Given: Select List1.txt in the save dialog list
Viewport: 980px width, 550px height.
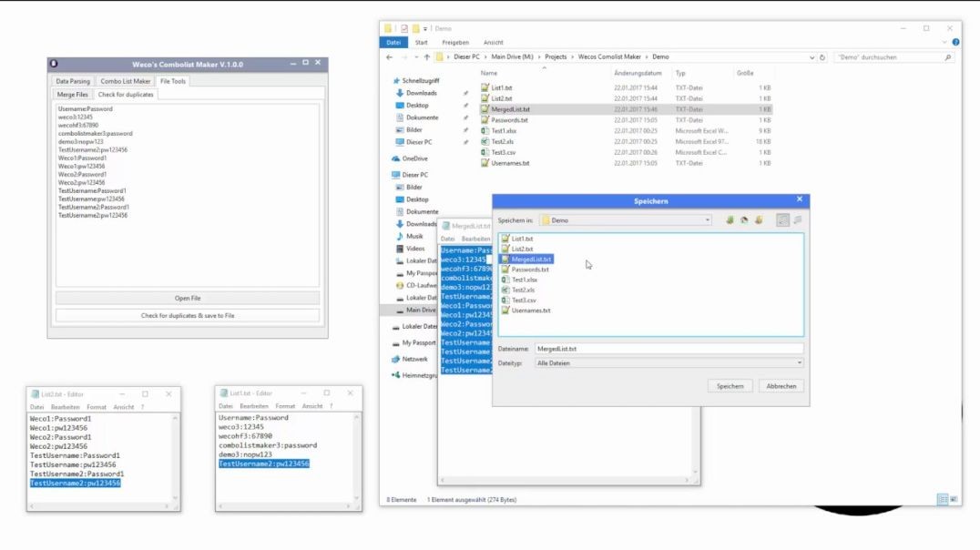Looking at the screenshot, I should click(x=517, y=239).
